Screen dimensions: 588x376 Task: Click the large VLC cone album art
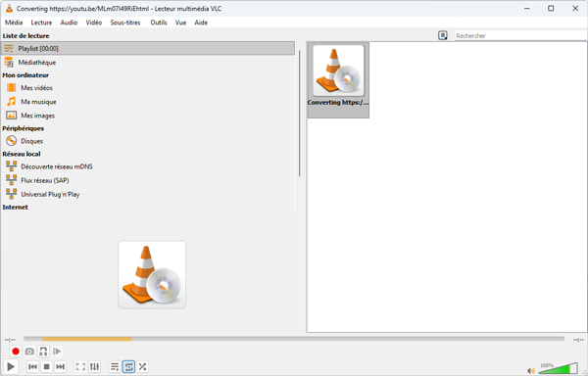(x=152, y=274)
